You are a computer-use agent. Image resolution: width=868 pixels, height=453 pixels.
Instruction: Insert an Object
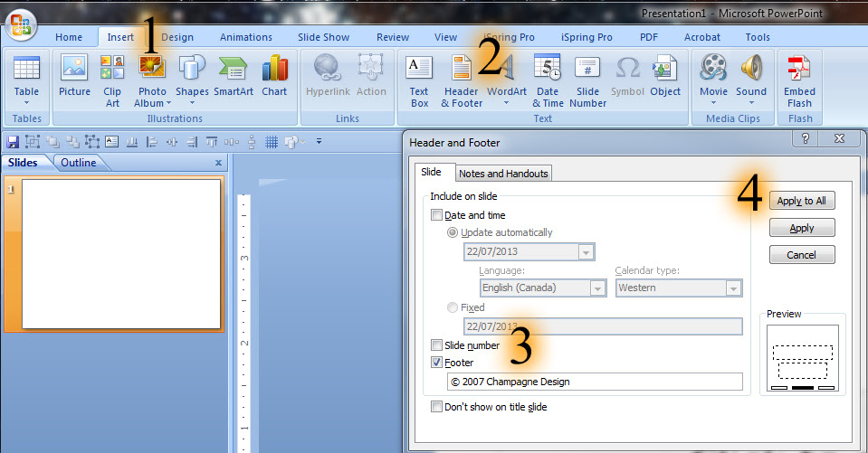(665, 76)
